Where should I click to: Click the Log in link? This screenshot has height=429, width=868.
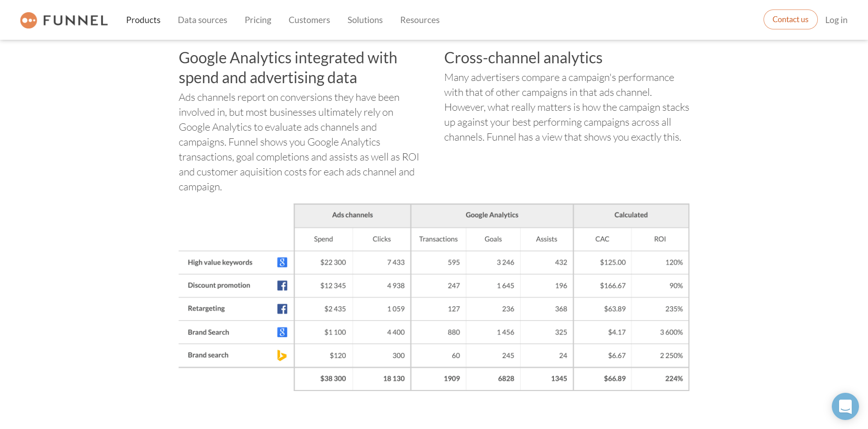tap(836, 20)
